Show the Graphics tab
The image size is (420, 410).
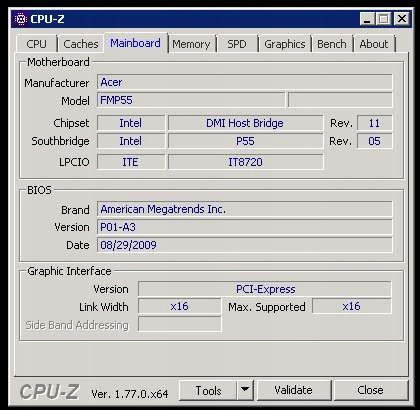pyautogui.click(x=284, y=44)
